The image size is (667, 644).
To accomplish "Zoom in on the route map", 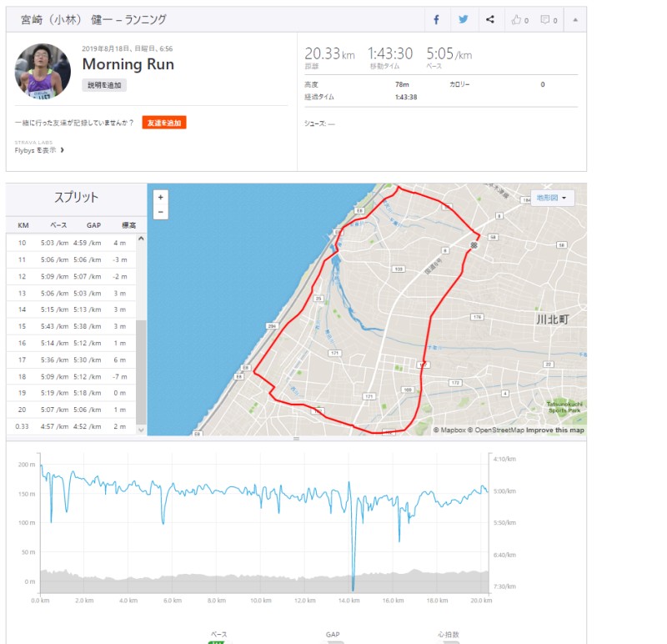I will 161,197.
